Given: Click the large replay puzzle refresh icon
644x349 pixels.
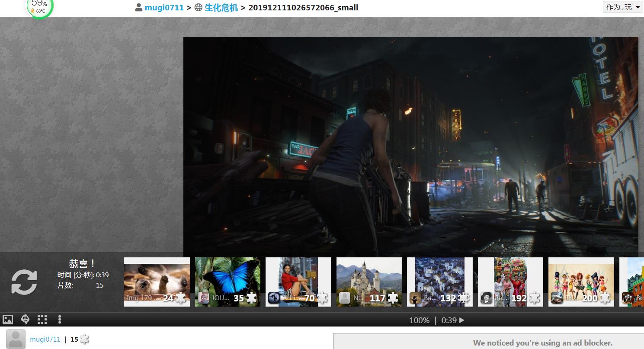Looking at the screenshot, I should point(24,282).
